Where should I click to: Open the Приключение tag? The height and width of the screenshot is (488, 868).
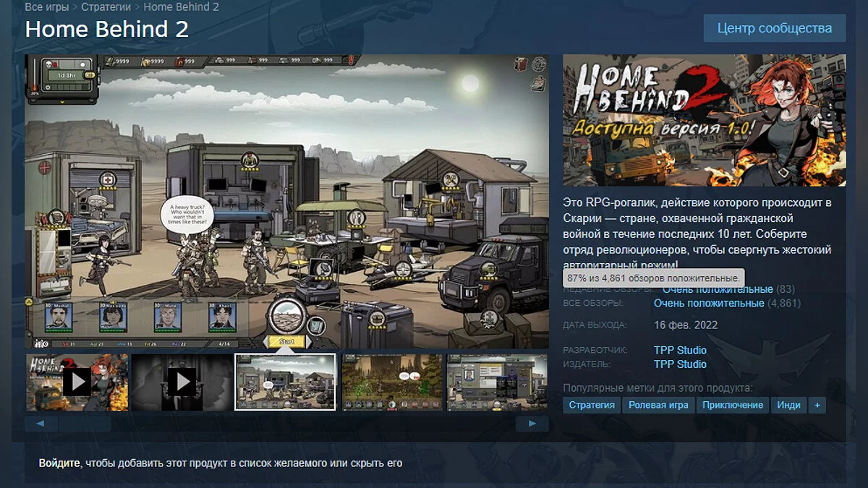(733, 405)
